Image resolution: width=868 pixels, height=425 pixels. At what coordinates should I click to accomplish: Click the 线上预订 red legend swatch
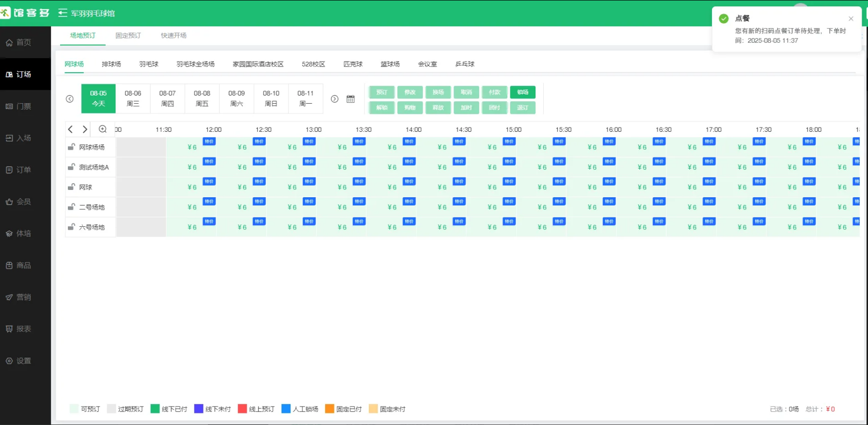point(242,409)
